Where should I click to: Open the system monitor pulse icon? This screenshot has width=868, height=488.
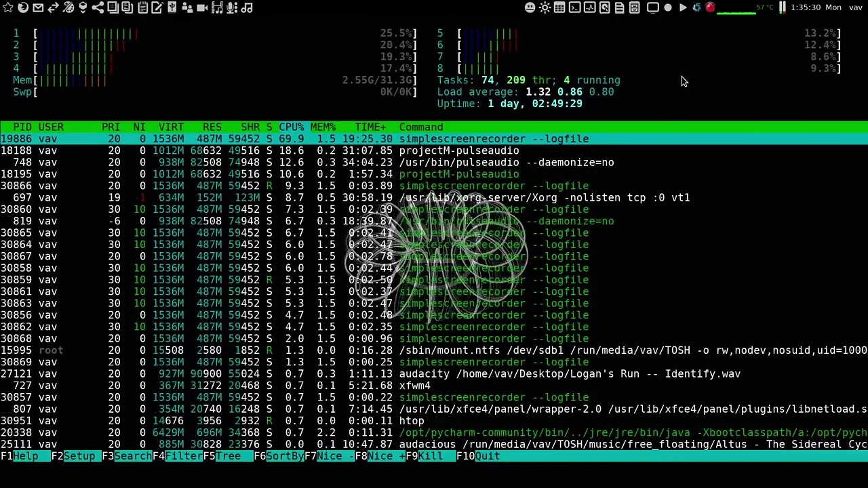(x=589, y=7)
